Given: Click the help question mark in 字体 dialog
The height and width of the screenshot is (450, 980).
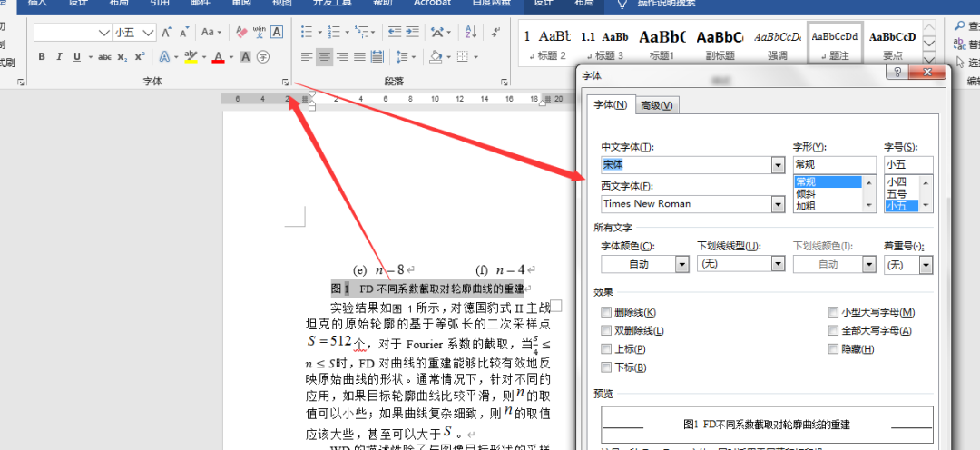Looking at the screenshot, I should [x=897, y=73].
